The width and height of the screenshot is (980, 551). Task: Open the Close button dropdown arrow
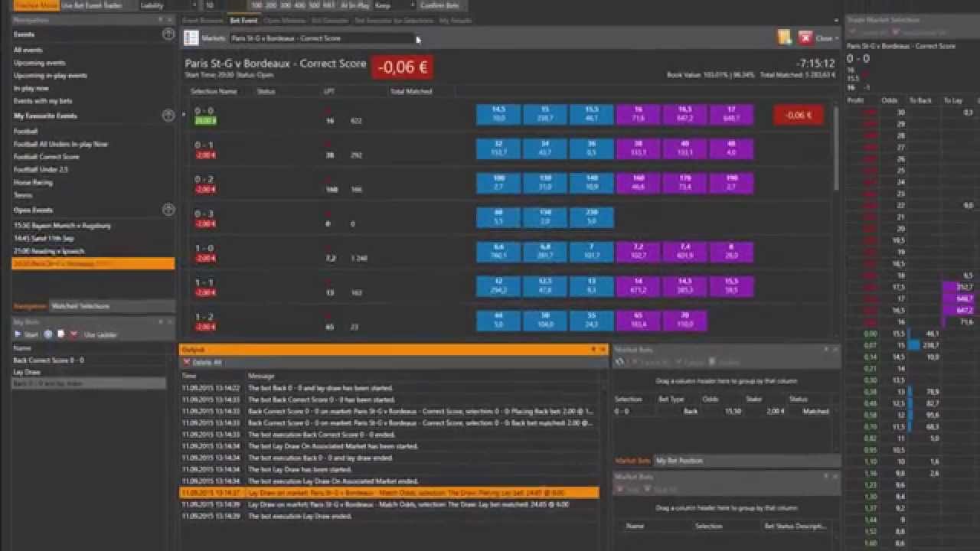point(837,38)
